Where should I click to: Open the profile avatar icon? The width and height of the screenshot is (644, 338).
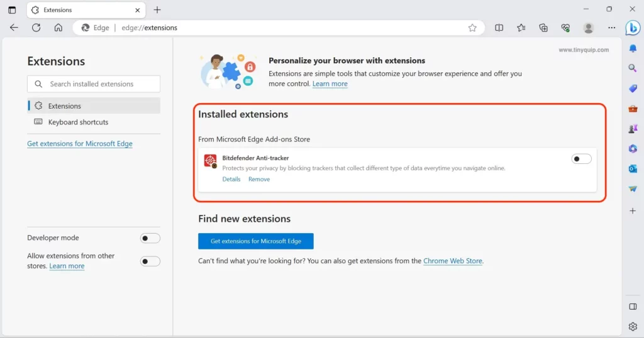point(589,28)
